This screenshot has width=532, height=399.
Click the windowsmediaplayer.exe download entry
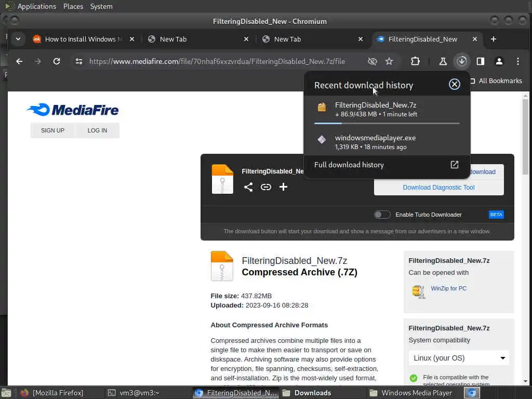coord(387,142)
